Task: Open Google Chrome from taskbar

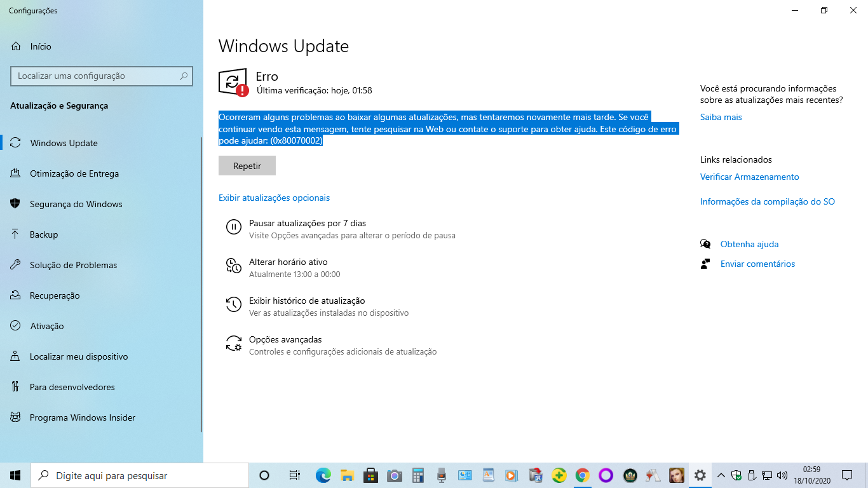Action: 582,475
